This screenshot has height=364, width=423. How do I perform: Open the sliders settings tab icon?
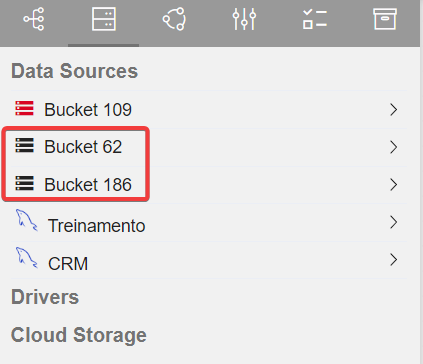click(244, 19)
